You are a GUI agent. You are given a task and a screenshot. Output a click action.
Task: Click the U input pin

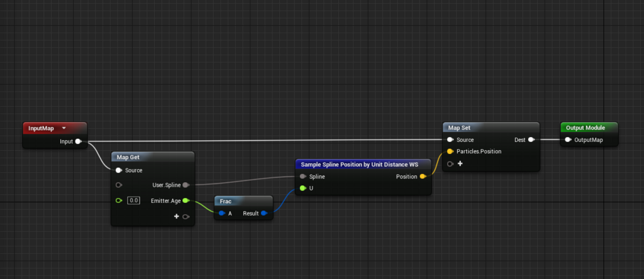coord(303,189)
